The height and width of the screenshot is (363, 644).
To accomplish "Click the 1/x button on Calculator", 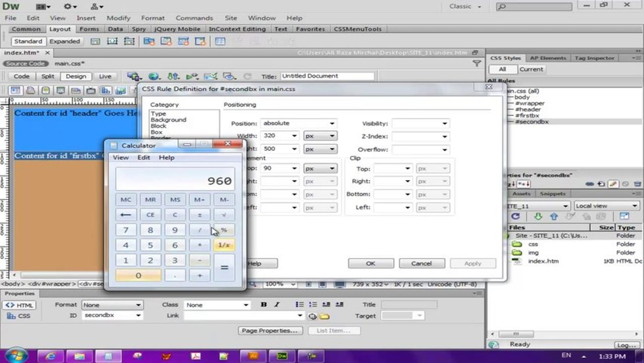I will click(x=224, y=245).
